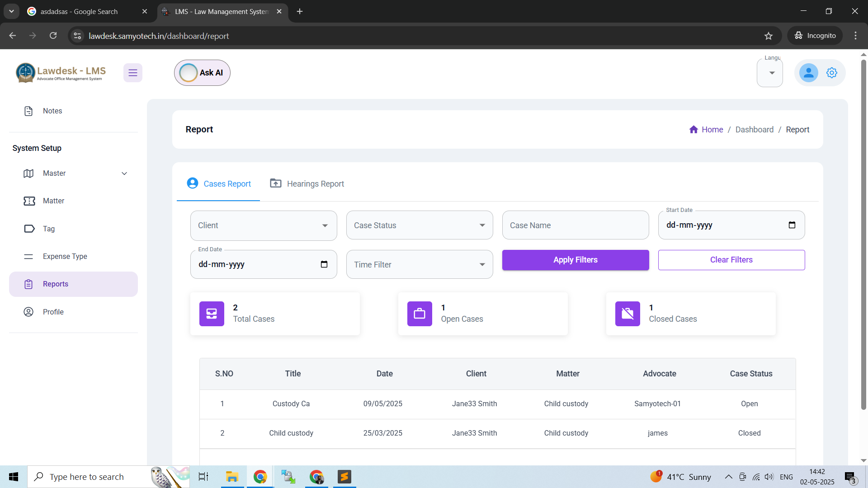868x488 pixels.
Task: Click the Total Cases briefcase icon
Action: (x=211, y=313)
